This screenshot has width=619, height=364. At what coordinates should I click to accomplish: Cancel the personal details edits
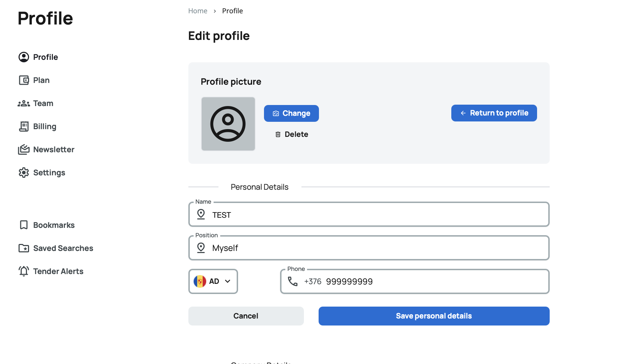pos(246,316)
